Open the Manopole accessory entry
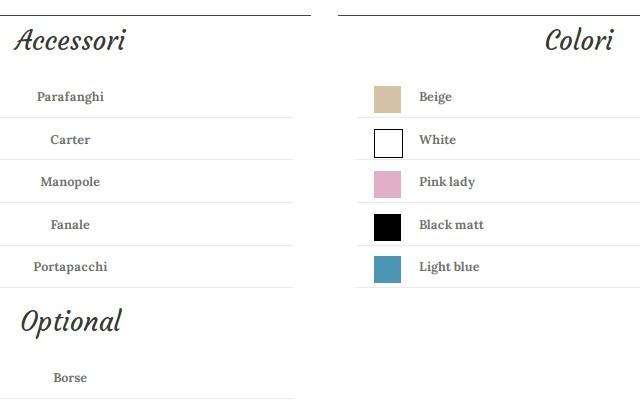This screenshot has height=406, width=640. point(70,182)
